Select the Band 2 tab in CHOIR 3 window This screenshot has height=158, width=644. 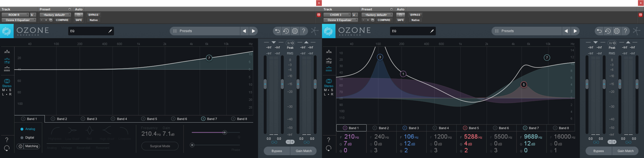tap(381, 128)
